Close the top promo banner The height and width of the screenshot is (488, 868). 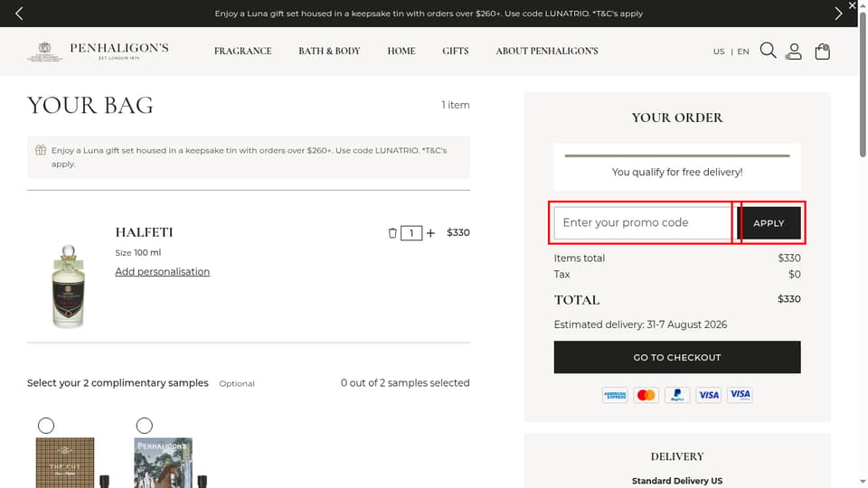coord(852,5)
